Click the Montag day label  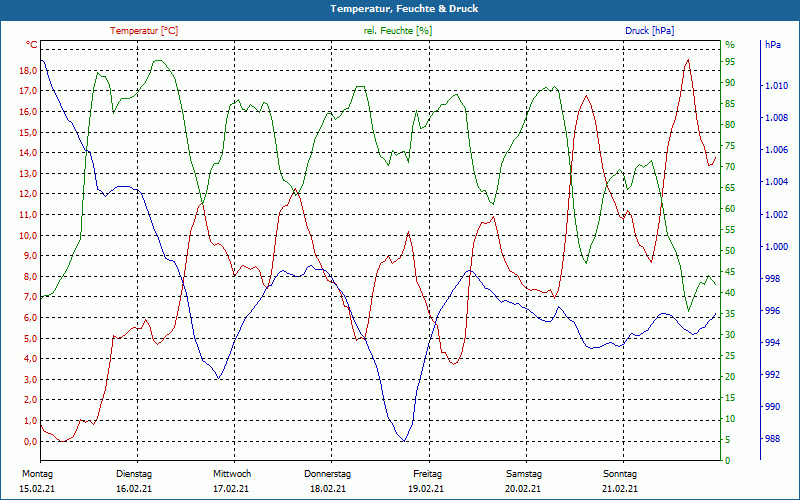pos(37,474)
